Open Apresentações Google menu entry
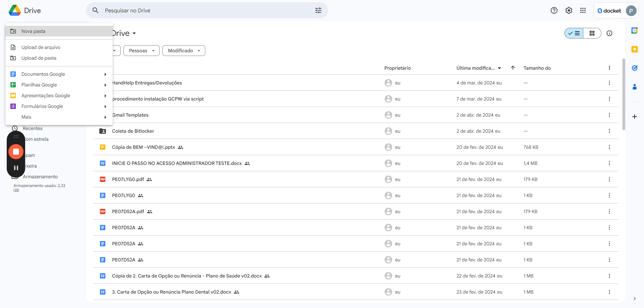The width and height of the screenshot is (644, 308). coord(59,96)
